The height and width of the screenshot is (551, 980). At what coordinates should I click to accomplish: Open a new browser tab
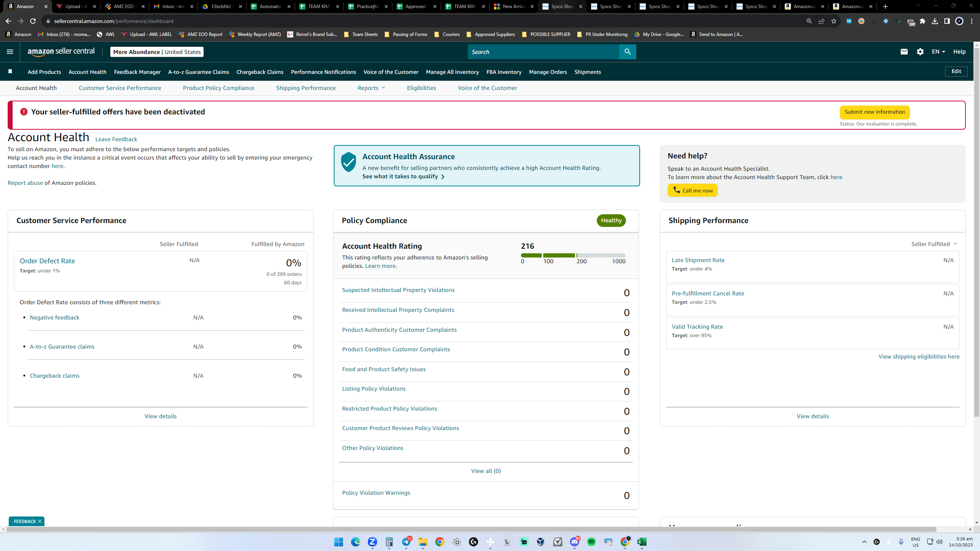885,7
